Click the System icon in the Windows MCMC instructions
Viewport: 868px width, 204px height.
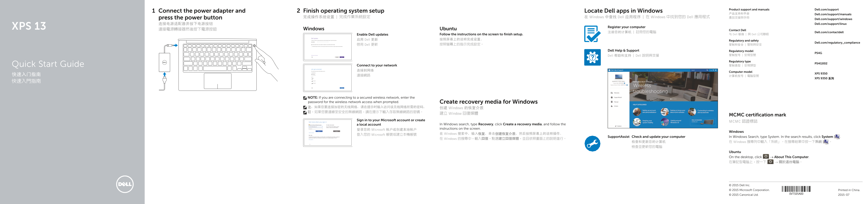837,137
